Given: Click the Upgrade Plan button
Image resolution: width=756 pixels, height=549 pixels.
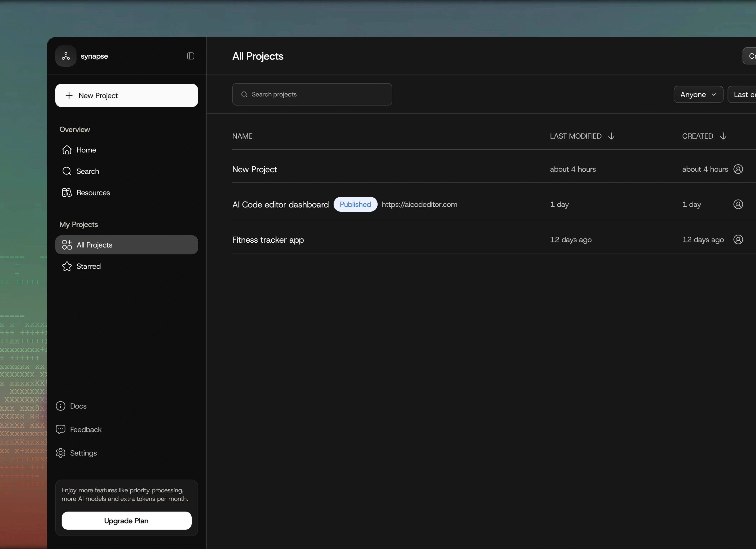Looking at the screenshot, I should pos(127,521).
